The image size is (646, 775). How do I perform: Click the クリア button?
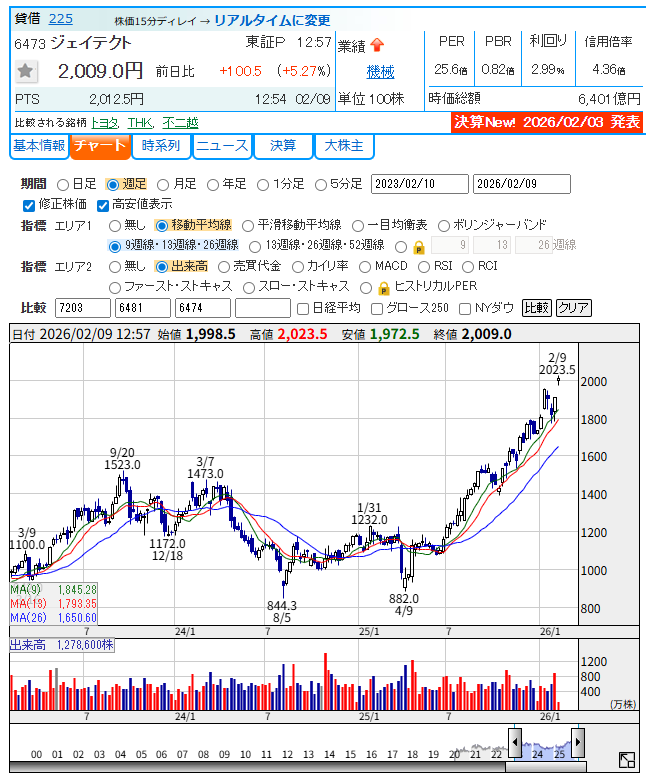pos(573,308)
